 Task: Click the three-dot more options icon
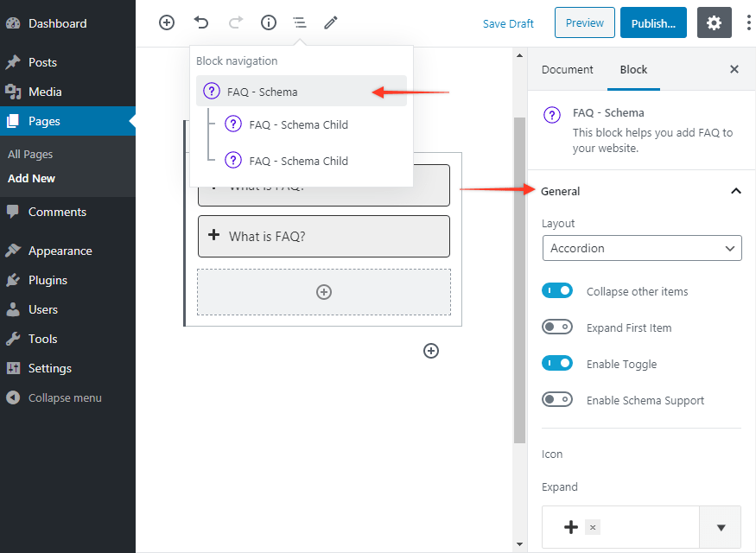coord(748,22)
